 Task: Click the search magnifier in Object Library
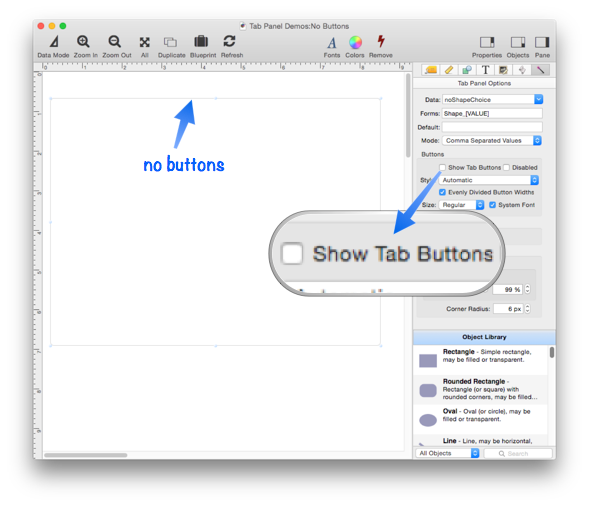click(501, 453)
